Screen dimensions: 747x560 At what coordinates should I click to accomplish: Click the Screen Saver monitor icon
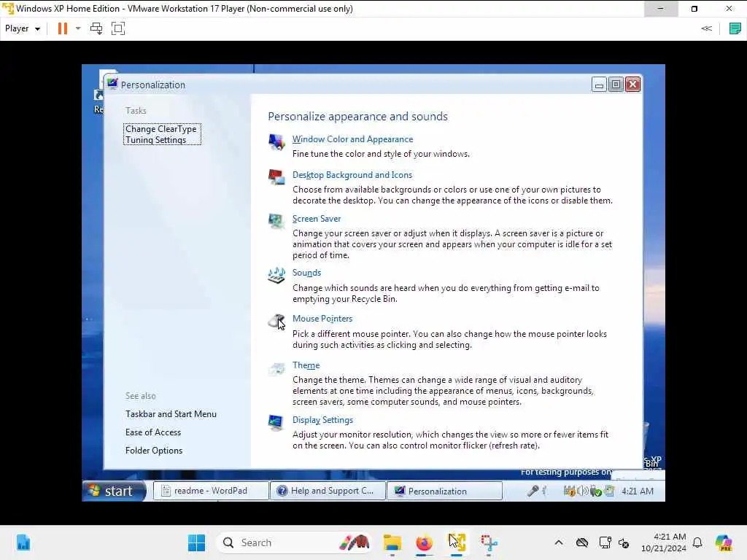coord(276,221)
